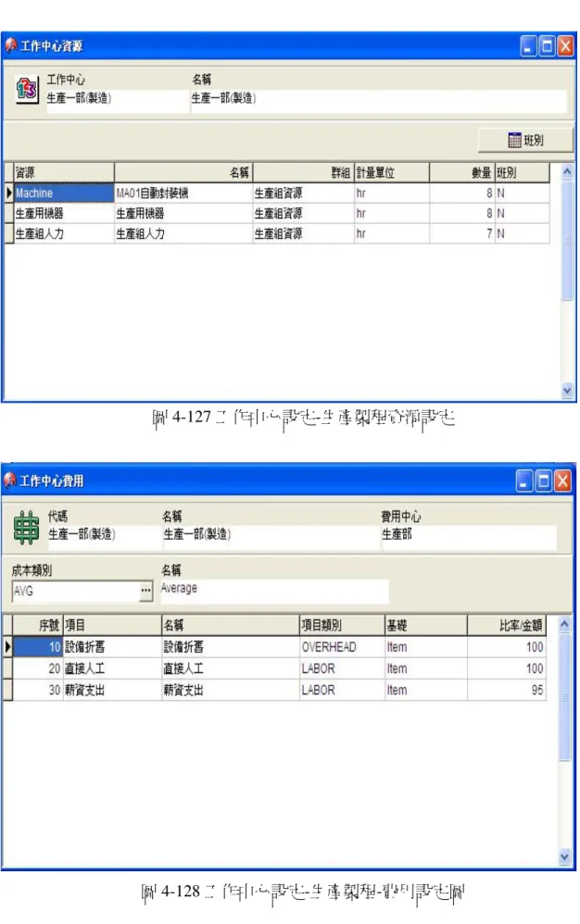This screenshot has width=580, height=924.
Task: Select row 10 設備折舊 sequence cell
Action: pyautogui.click(x=38, y=647)
